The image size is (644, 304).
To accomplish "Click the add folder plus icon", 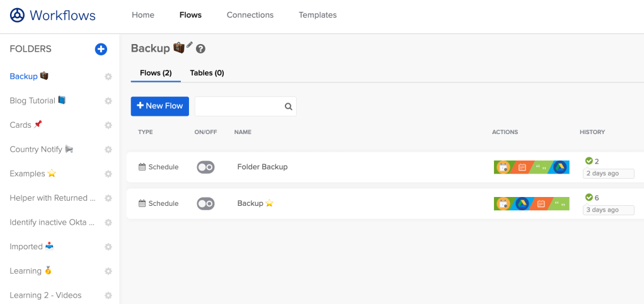I will 101,49.
